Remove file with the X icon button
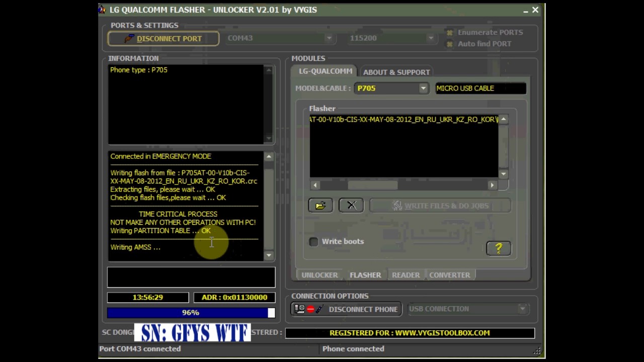This screenshot has width=644, height=362. pos(351,206)
